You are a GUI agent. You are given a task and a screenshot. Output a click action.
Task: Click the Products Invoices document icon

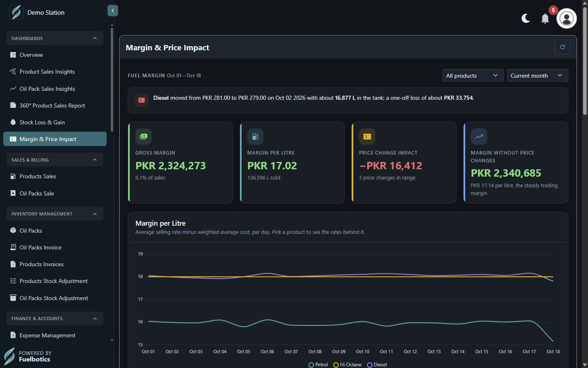[13, 264]
